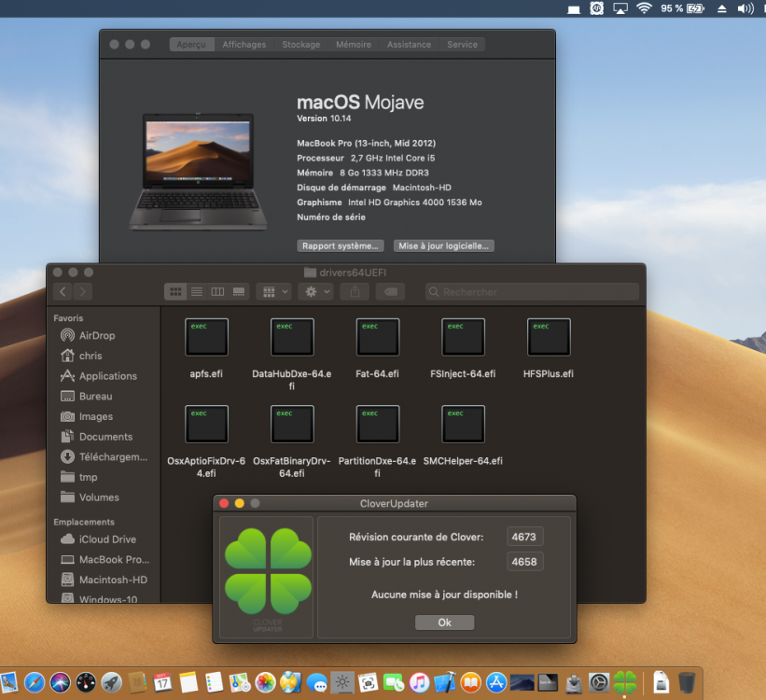Open the gear action menu dropdown
The image size is (766, 700).
coord(316,292)
